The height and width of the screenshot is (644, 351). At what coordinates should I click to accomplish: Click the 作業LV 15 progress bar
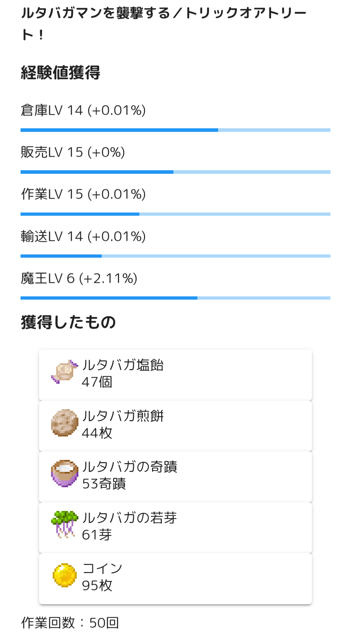pos(175,214)
